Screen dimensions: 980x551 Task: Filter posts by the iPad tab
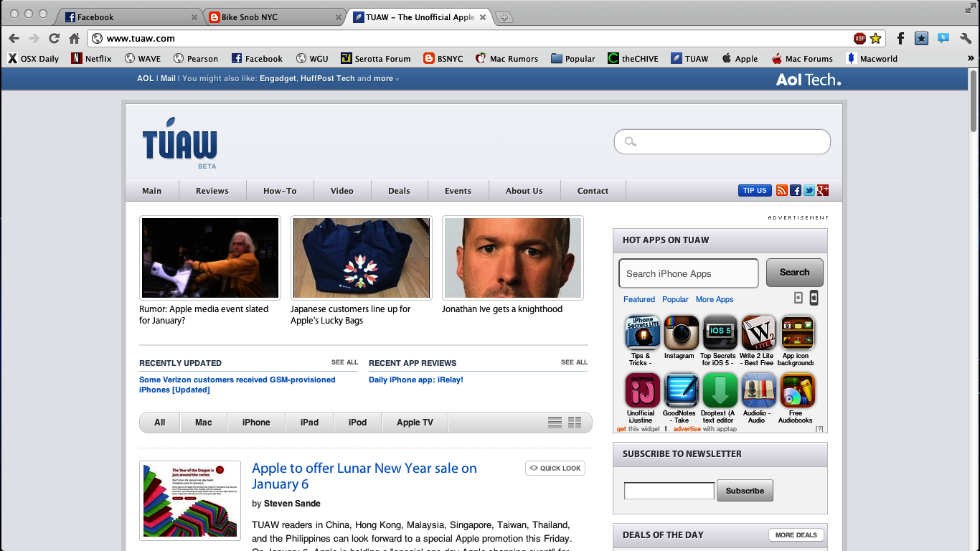(310, 423)
